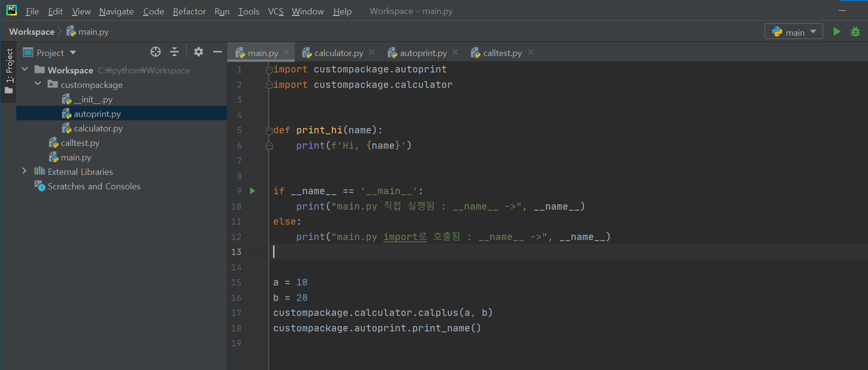The image size is (868, 370).
Task: Toggle fold marker on first import line
Action: point(269,70)
